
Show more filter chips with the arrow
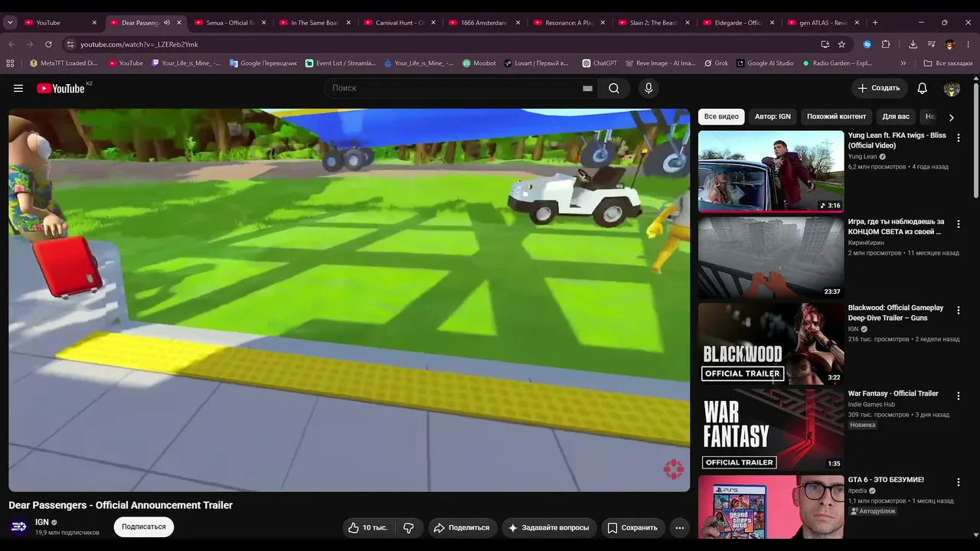pyautogui.click(x=951, y=117)
